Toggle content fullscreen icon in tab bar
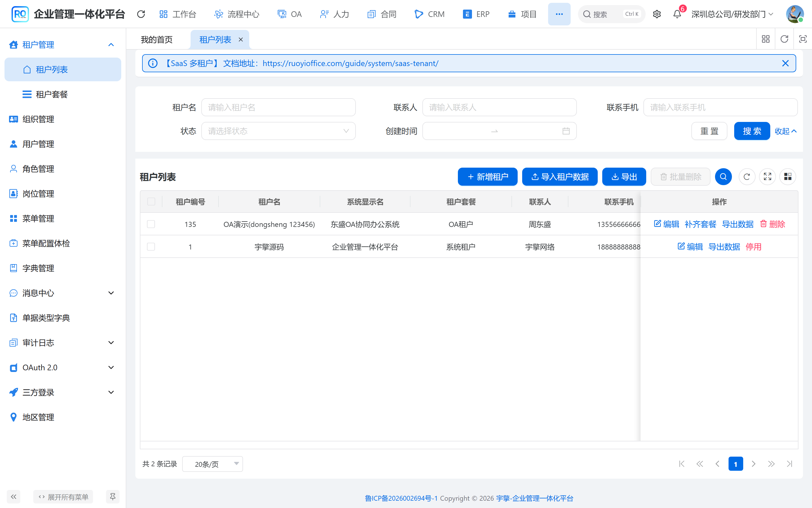The width and height of the screenshot is (812, 508). click(803, 39)
